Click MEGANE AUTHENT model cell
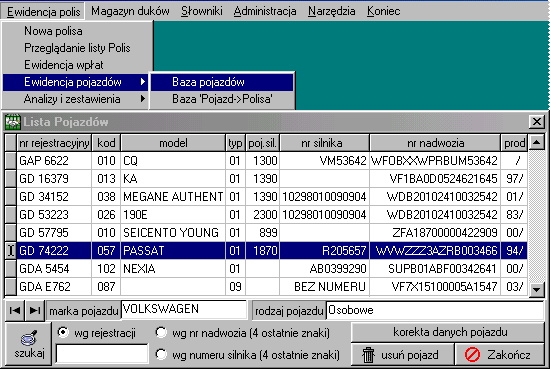The image size is (550, 369). [173, 196]
